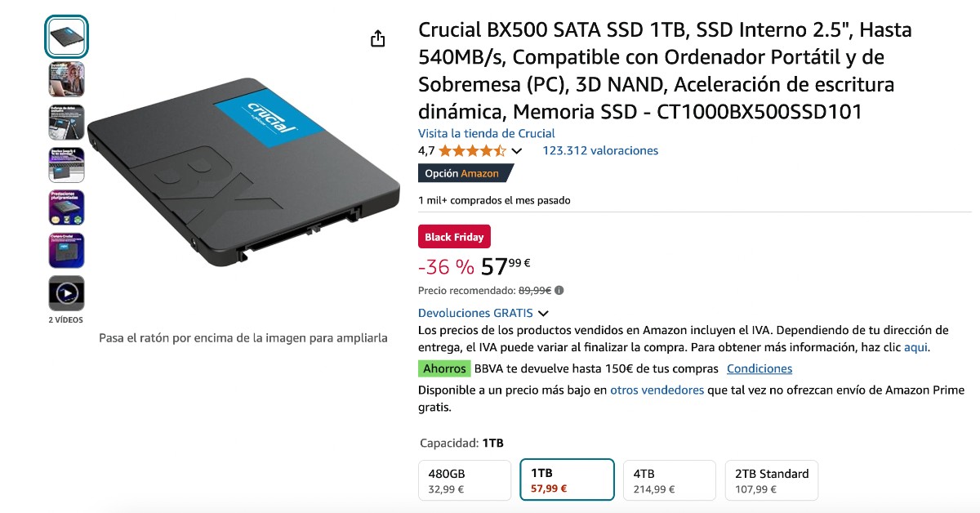
Task: Play the product videos thumbnail
Action: click(x=66, y=292)
